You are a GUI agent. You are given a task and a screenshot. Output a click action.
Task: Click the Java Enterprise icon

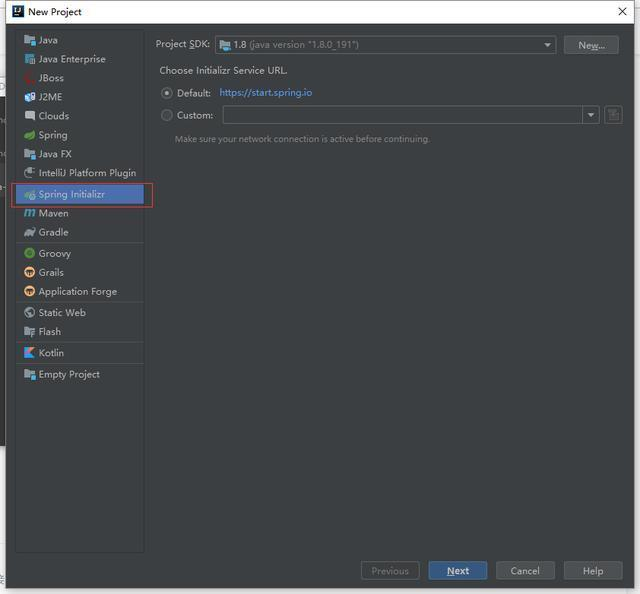(30, 59)
